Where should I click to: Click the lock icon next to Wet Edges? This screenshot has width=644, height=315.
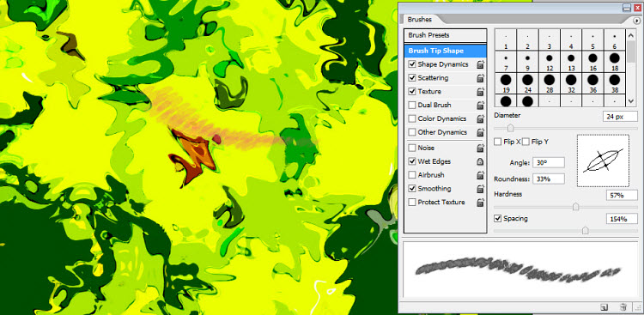point(480,162)
